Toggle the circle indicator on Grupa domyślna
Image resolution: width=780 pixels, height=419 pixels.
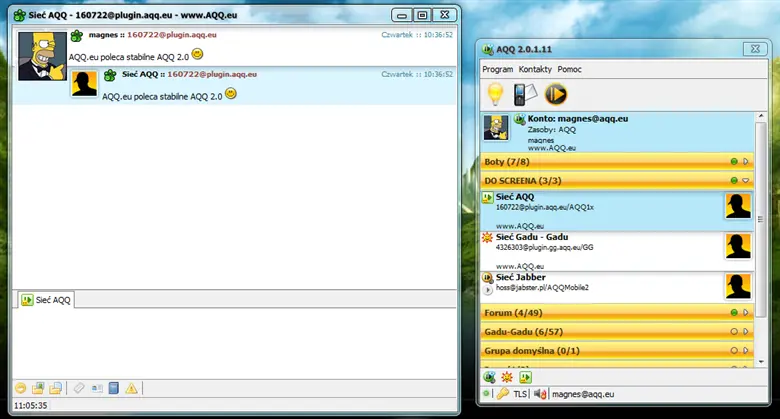click(x=733, y=351)
